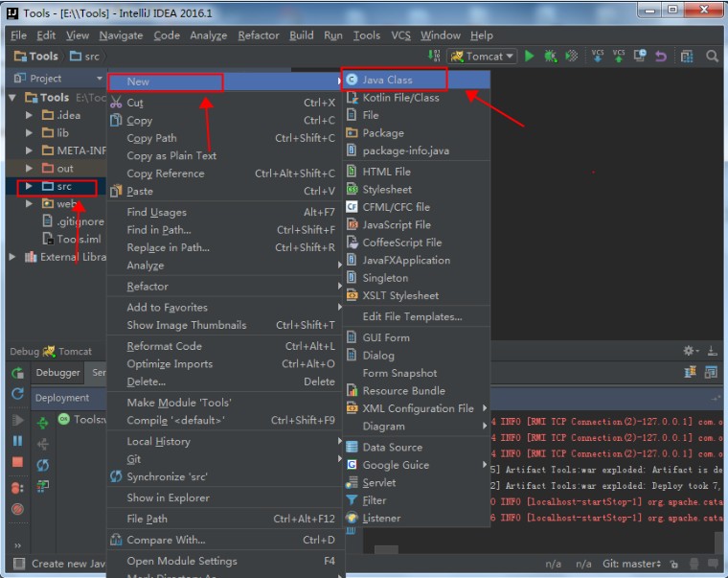Choose Data Source from New submenu
This screenshot has height=578, width=728.
click(x=417, y=447)
